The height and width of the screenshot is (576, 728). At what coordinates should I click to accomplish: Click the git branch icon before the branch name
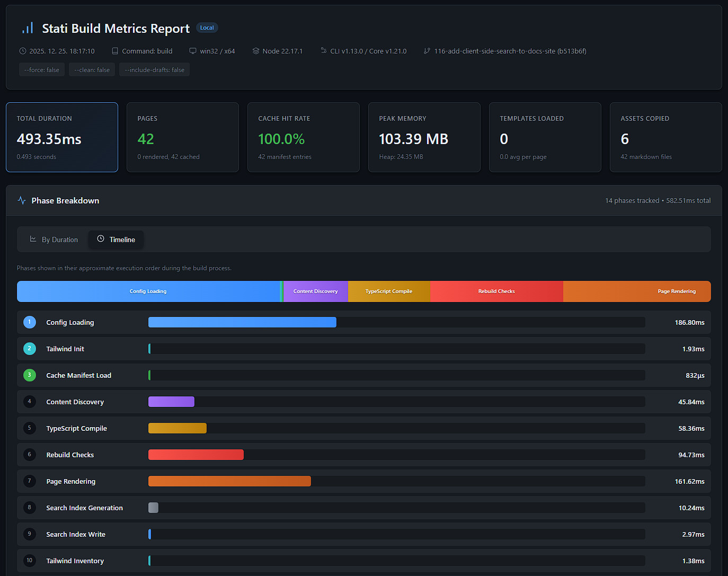[x=427, y=51]
